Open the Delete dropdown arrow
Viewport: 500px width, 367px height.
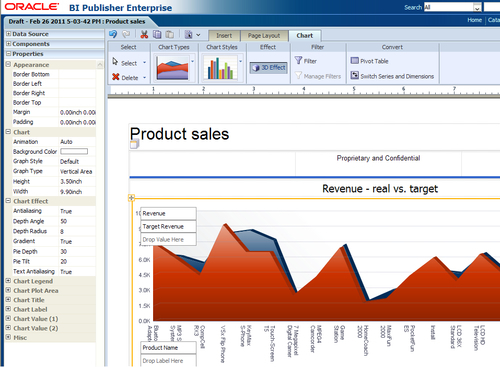click(144, 77)
